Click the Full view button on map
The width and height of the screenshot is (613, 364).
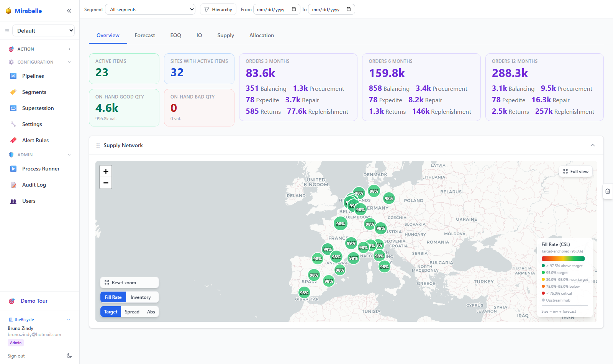pyautogui.click(x=576, y=172)
